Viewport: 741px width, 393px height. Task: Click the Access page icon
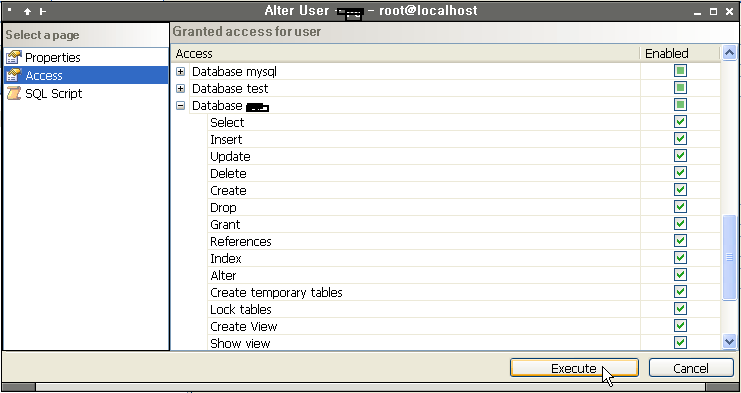click(x=14, y=75)
